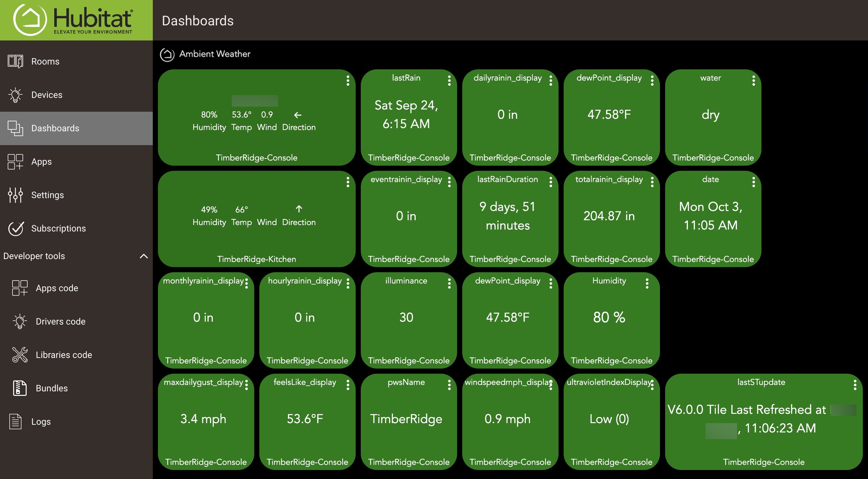Click the pwsName TimberRidge tile
Screen dimensions: 868x479
[x=406, y=419]
